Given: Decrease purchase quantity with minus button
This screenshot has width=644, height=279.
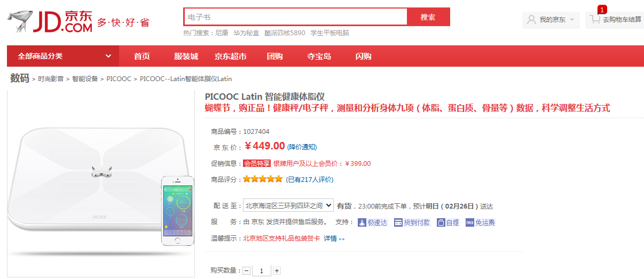Looking at the screenshot, I should click(x=246, y=271).
